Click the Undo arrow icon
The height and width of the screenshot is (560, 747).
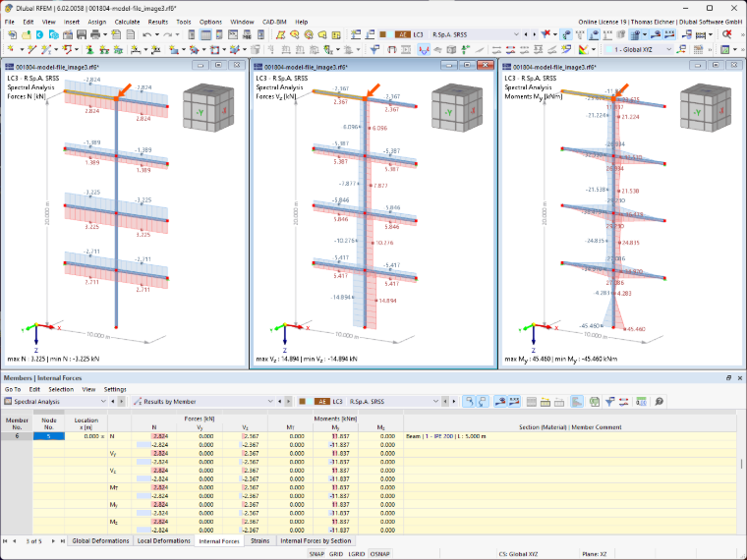146,34
